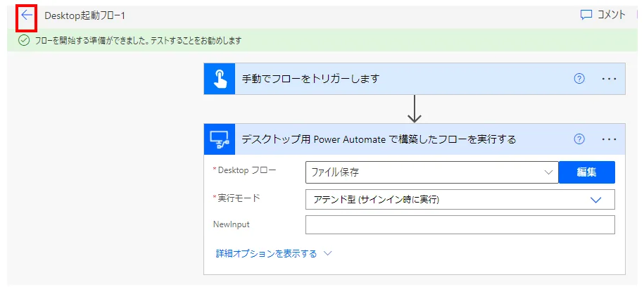Click the green check status icon
This screenshot has height=287, width=644.
[24, 41]
